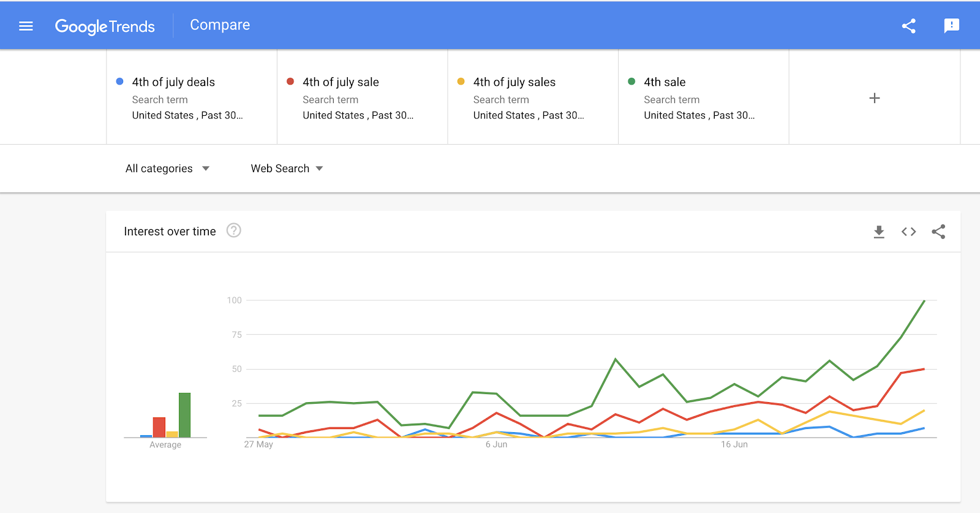
Task: Expand the All categories dropdown
Action: [167, 169]
